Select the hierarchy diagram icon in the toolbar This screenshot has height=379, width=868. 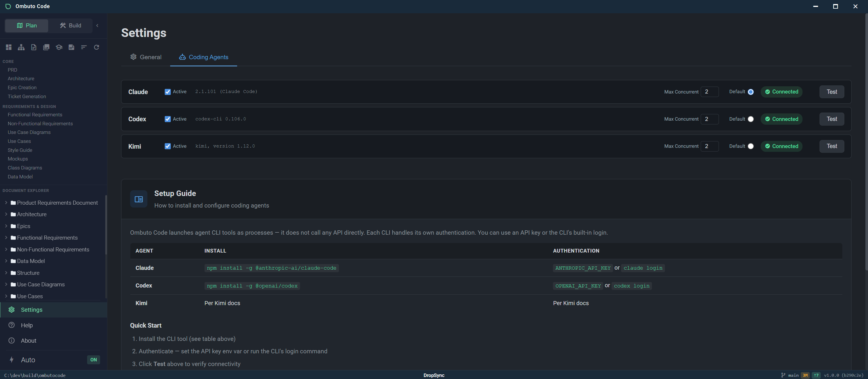tap(21, 47)
